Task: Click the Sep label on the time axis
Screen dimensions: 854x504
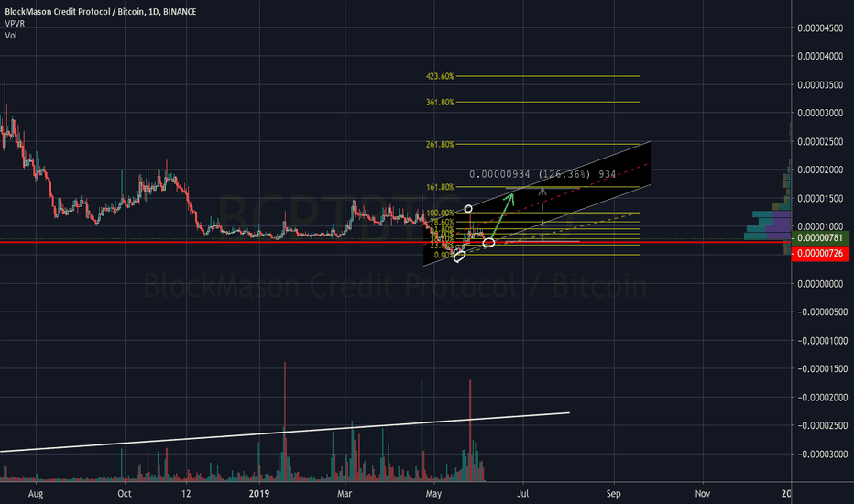Action: pyautogui.click(x=613, y=494)
